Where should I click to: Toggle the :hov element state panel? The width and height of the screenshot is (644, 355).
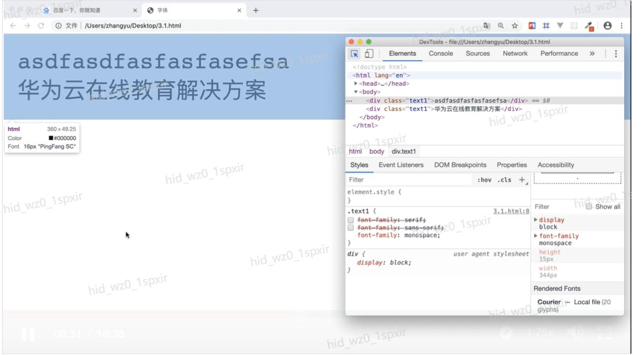(484, 180)
